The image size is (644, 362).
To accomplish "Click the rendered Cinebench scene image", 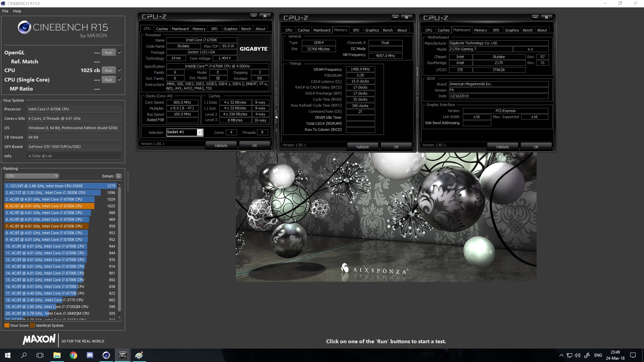I will click(x=386, y=217).
